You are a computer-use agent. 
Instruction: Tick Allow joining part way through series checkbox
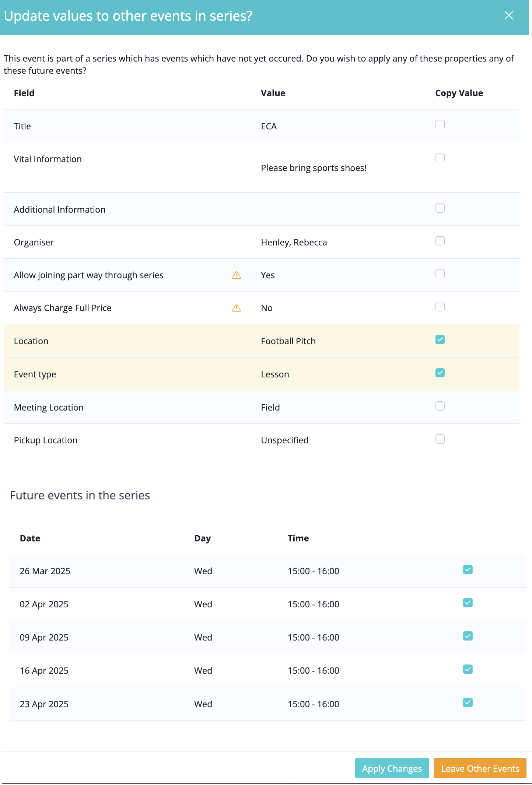pos(440,274)
